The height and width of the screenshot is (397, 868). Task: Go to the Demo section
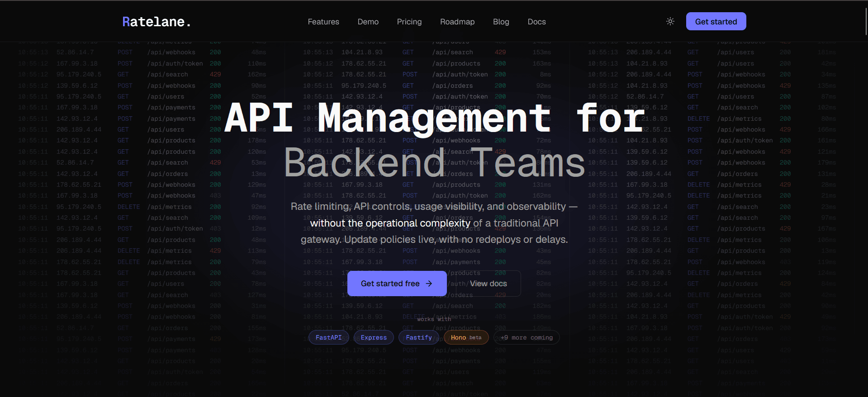tap(368, 22)
